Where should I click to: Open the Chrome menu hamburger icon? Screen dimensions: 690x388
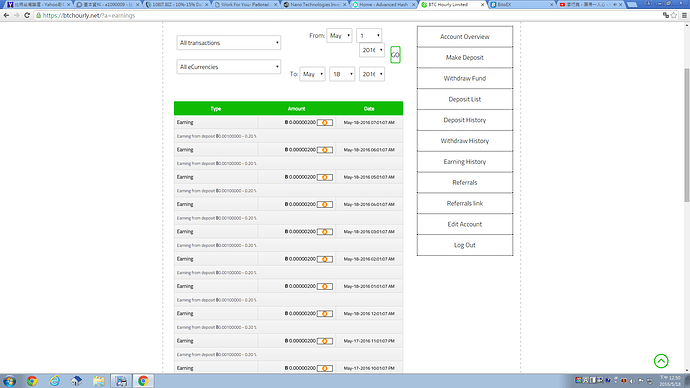pyautogui.click(x=684, y=15)
